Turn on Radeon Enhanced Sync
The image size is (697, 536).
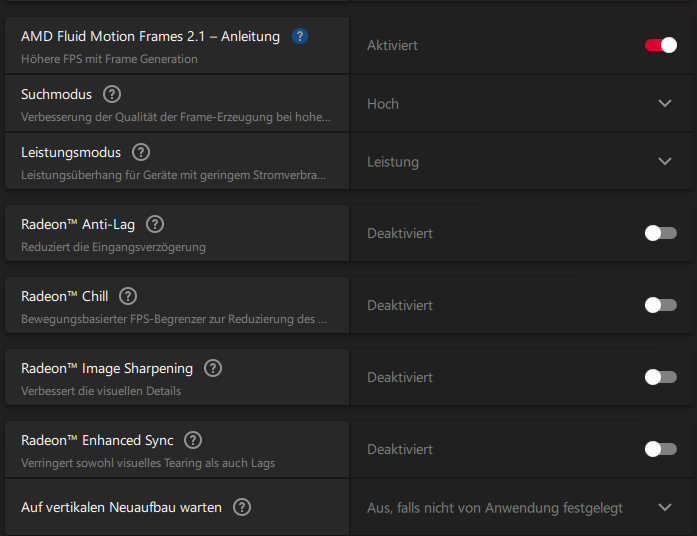(661, 449)
